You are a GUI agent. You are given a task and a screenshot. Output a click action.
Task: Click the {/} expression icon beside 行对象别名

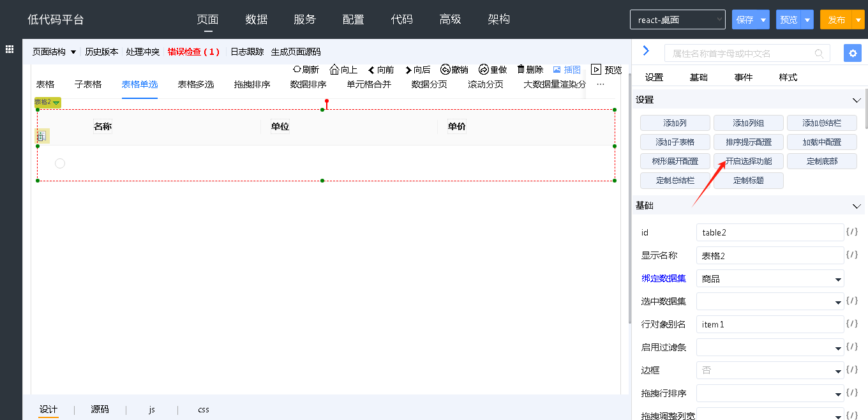tap(851, 324)
